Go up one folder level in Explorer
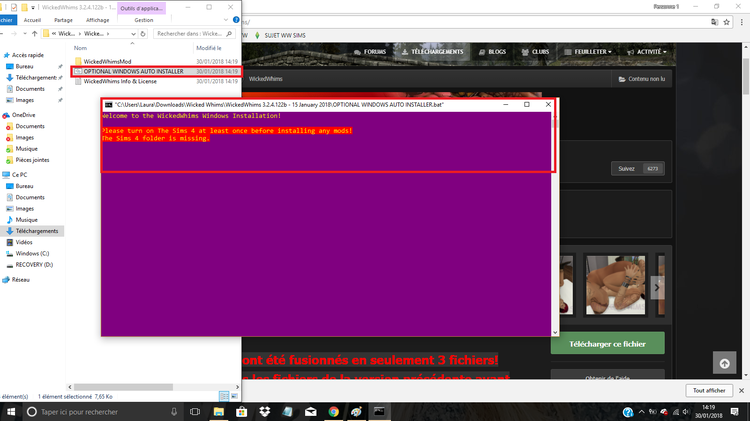The width and height of the screenshot is (750, 421). 34,33
